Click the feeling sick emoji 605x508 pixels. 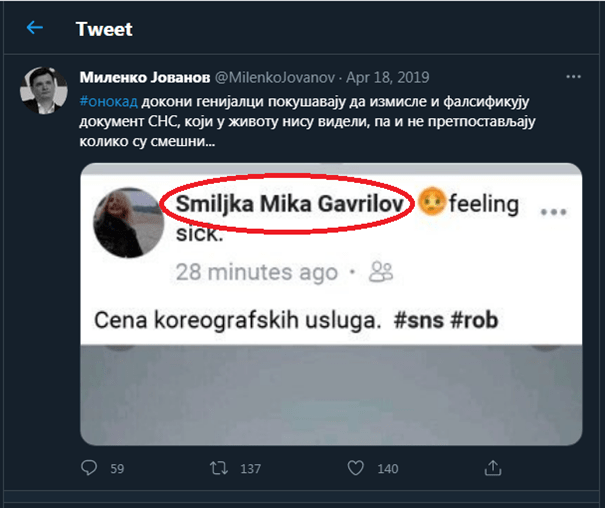point(431,204)
